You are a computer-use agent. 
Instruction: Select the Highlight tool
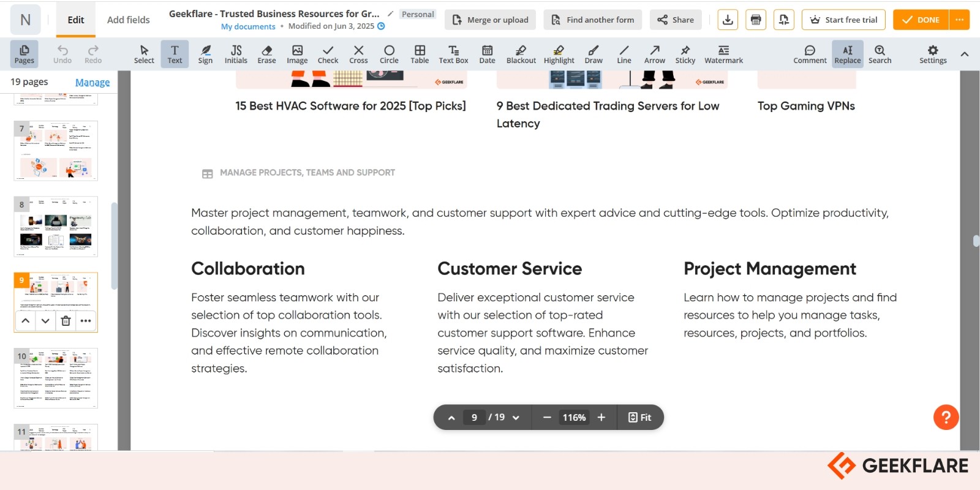559,54
